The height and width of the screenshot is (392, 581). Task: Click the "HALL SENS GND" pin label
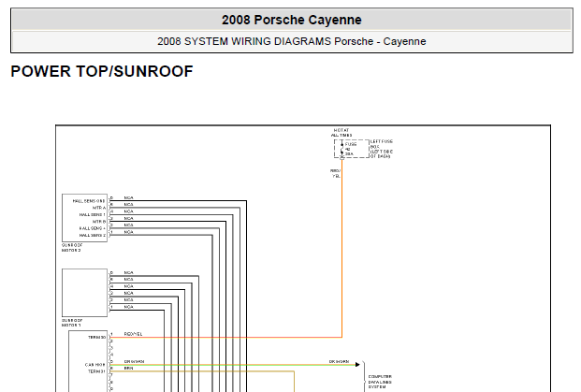coord(89,201)
